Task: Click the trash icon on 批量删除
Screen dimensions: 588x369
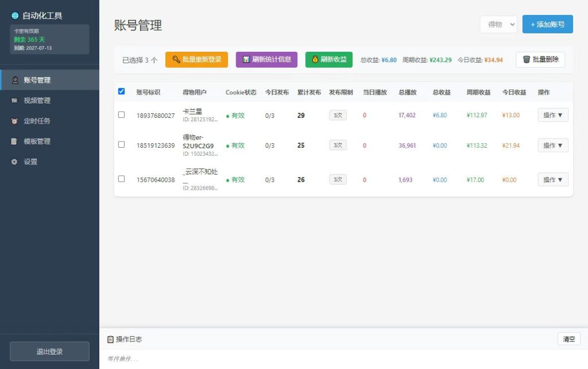Action: tap(527, 59)
